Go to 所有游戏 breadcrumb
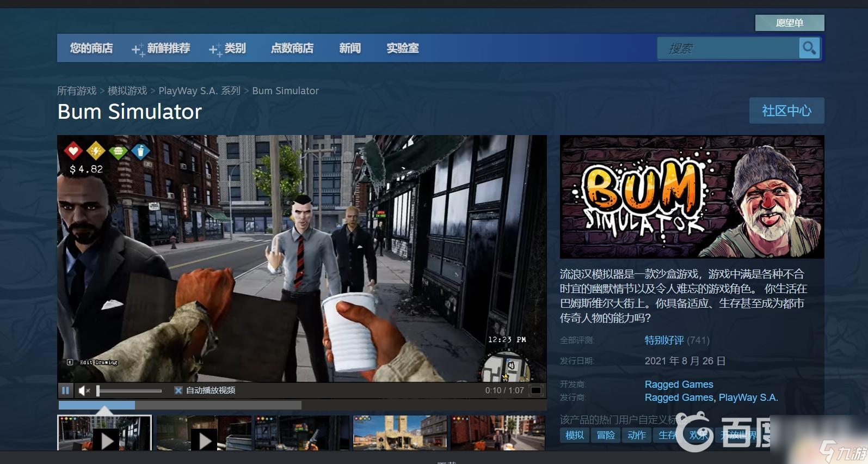 click(x=77, y=90)
